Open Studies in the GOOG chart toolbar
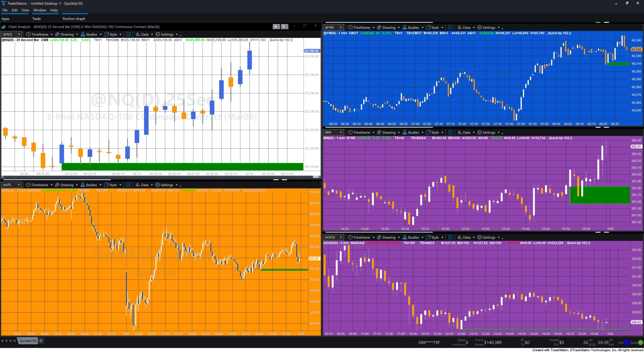This screenshot has width=644, height=352. tap(413, 237)
